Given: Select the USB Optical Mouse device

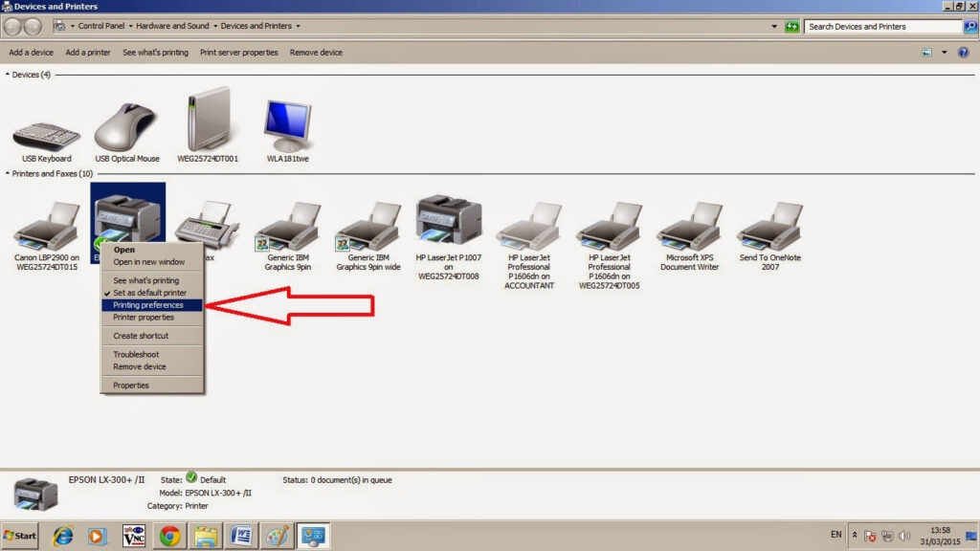Looking at the screenshot, I should [127, 127].
